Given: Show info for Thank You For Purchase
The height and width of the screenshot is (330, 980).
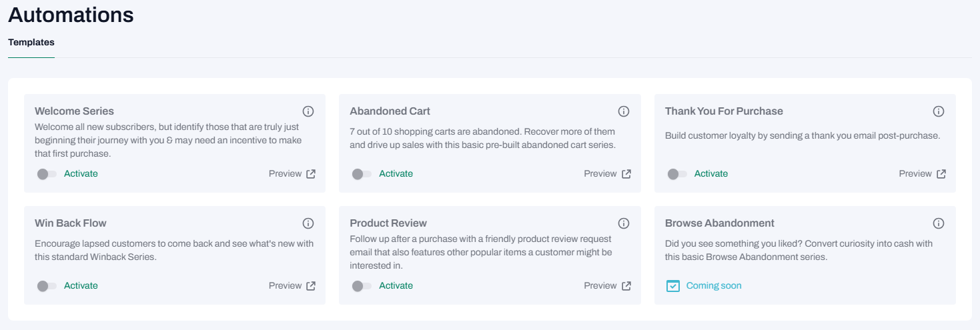Looking at the screenshot, I should (x=938, y=111).
